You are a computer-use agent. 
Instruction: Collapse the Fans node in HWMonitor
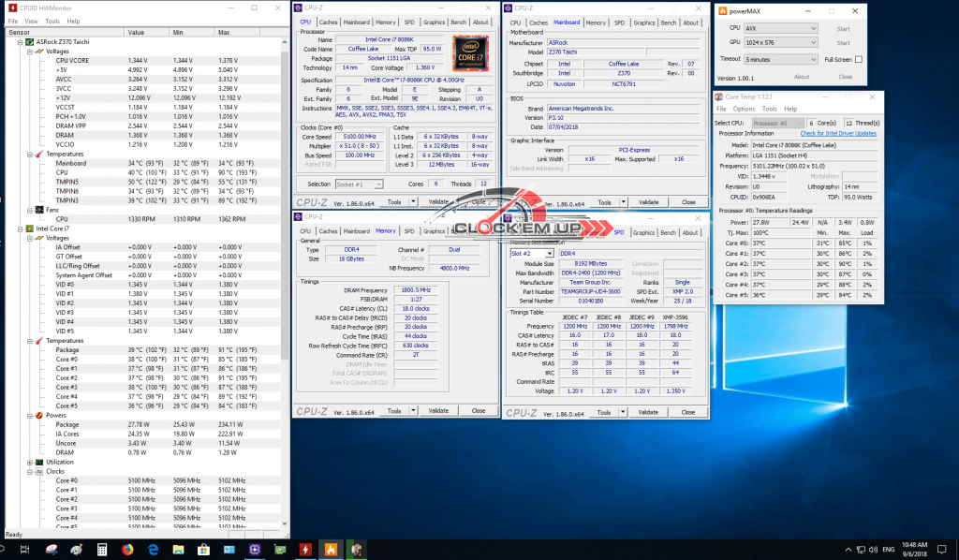pos(30,211)
